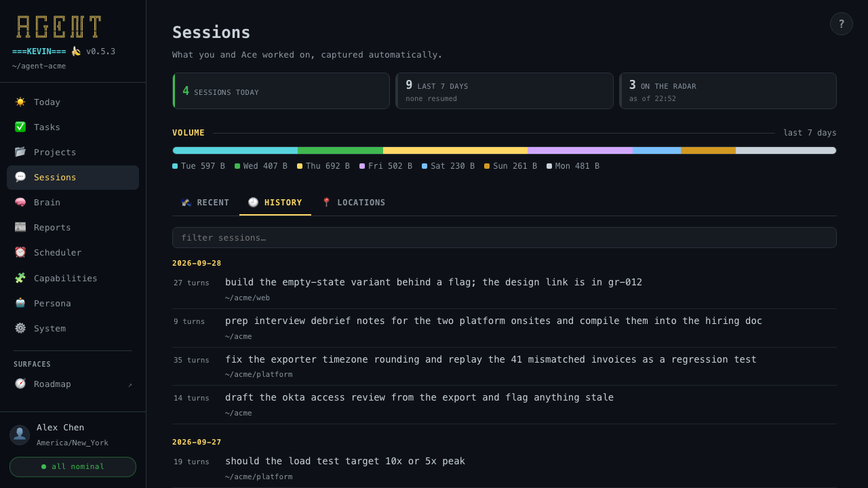Open System via its gear icon
This screenshot has height=488, width=868.
pyautogui.click(x=20, y=328)
